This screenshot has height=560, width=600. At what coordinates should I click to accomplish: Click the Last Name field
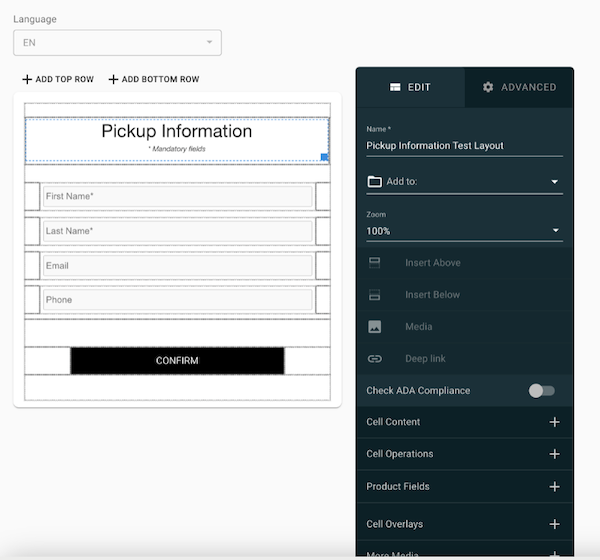[178, 231]
